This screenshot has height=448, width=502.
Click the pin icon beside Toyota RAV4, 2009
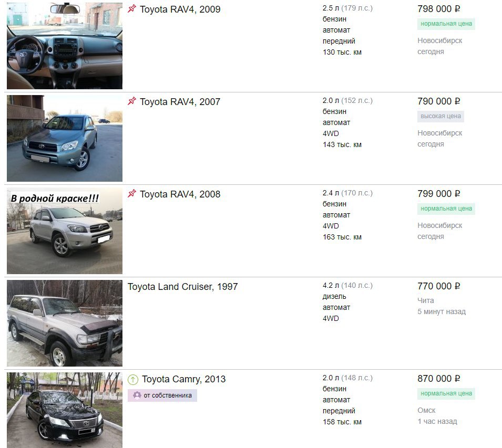pyautogui.click(x=132, y=8)
